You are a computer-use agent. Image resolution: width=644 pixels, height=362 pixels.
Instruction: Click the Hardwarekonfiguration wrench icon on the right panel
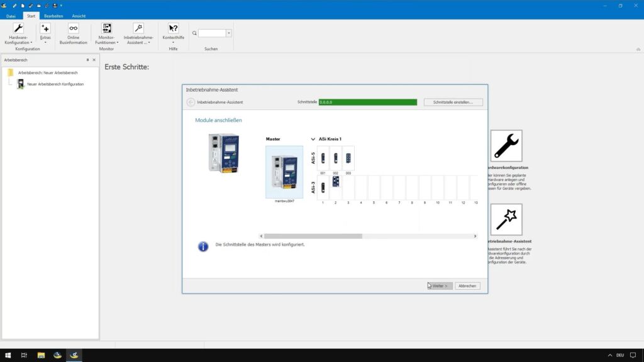(507, 145)
